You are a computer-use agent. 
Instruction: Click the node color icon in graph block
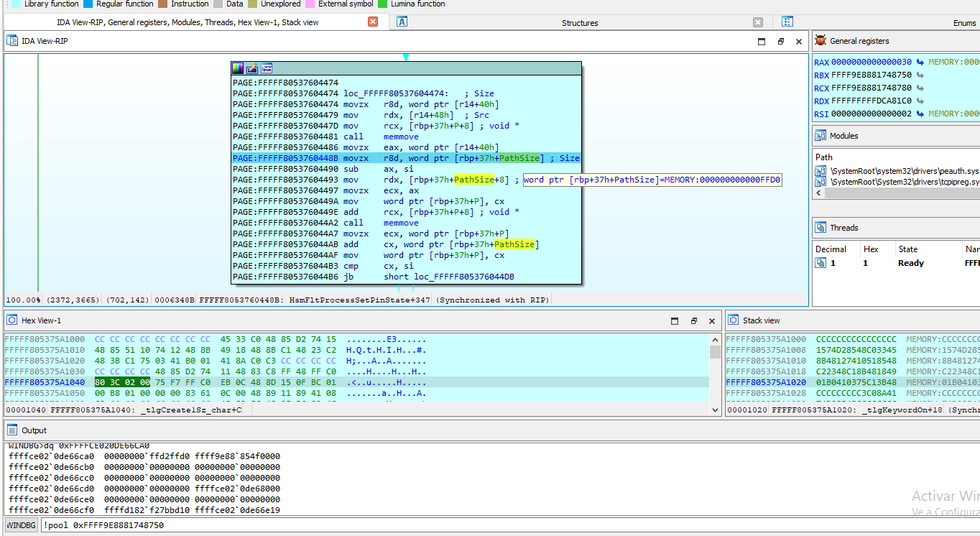point(237,68)
